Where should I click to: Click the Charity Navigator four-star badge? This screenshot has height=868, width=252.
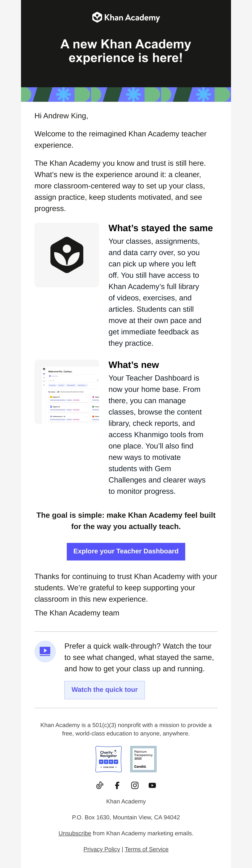(x=109, y=759)
